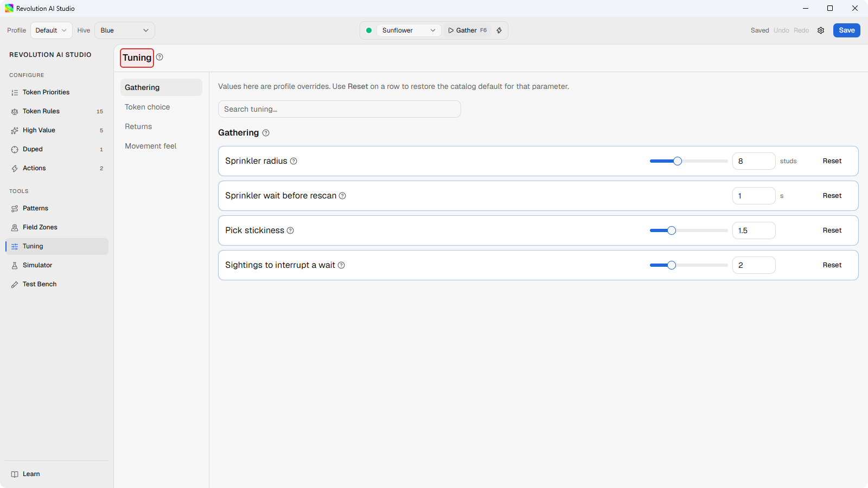Open settings via the gear icon

click(821, 30)
